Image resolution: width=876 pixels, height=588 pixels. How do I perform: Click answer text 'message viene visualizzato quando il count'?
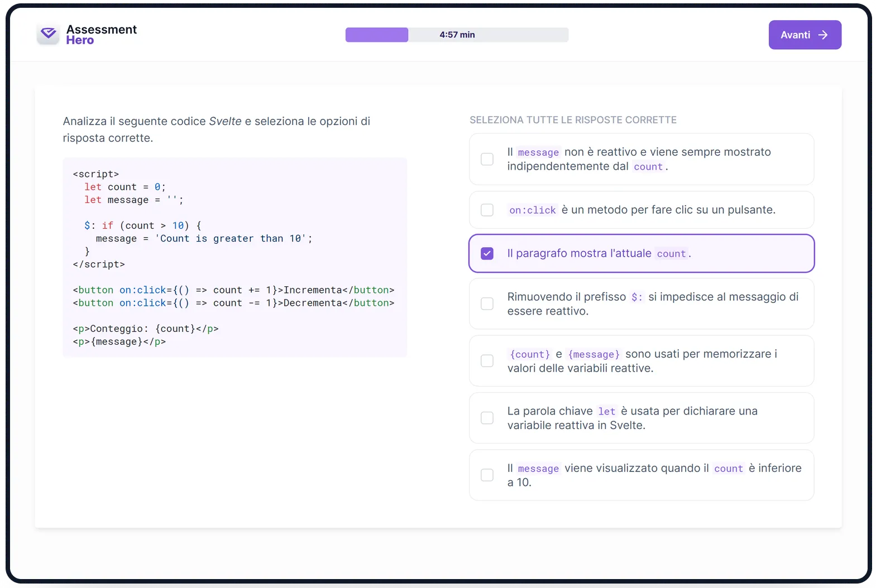(x=654, y=475)
